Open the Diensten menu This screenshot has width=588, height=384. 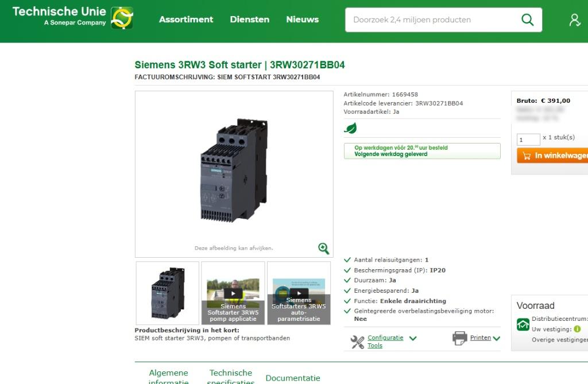249,20
